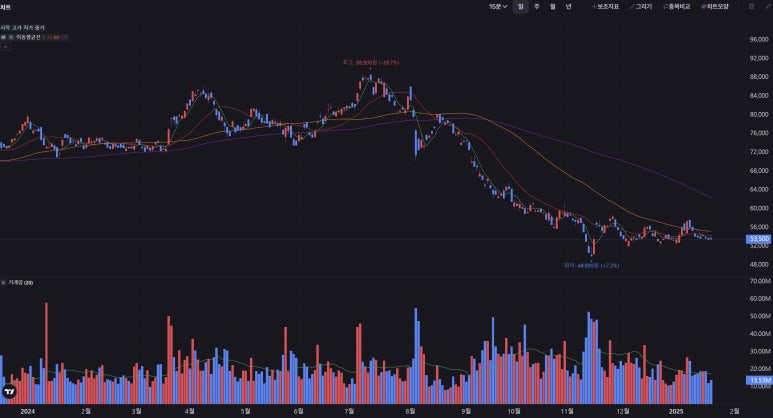Click the current price label 53,500

[x=758, y=239]
